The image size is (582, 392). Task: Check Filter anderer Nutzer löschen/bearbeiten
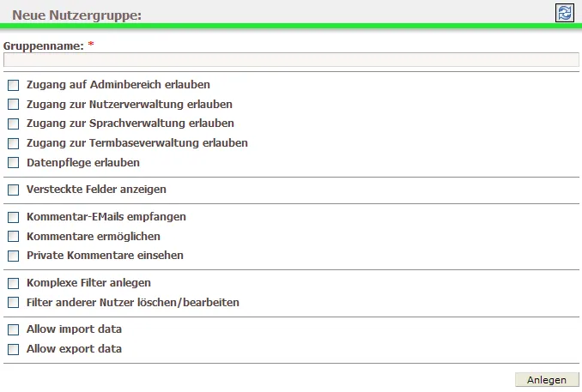pos(14,303)
